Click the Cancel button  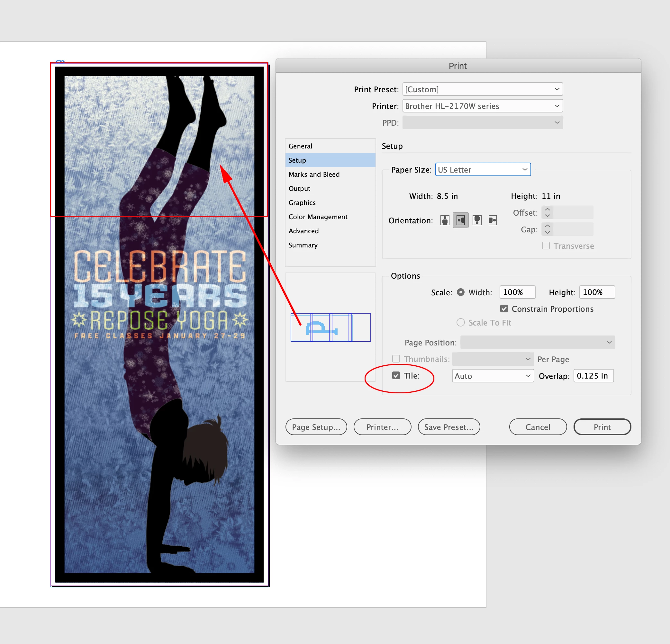tap(537, 427)
